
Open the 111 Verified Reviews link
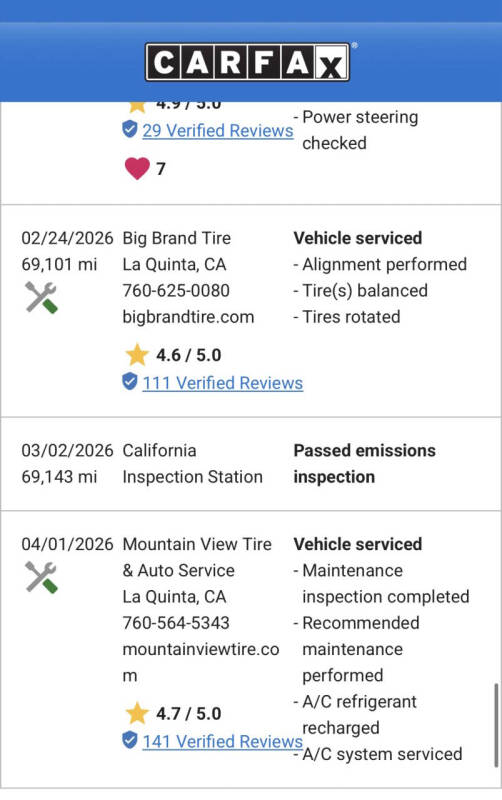(x=222, y=383)
